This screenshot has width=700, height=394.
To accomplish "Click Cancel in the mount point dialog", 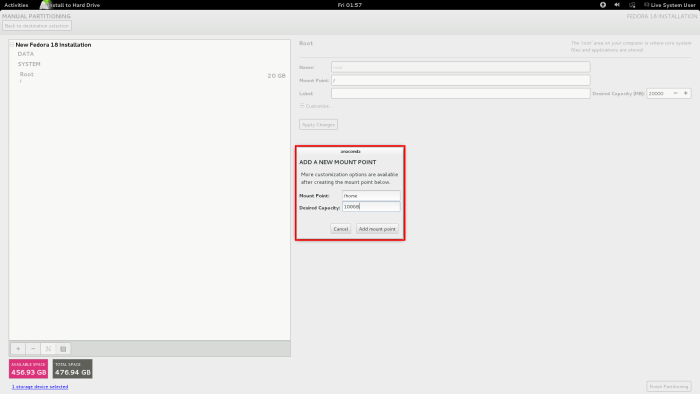I will [x=341, y=229].
